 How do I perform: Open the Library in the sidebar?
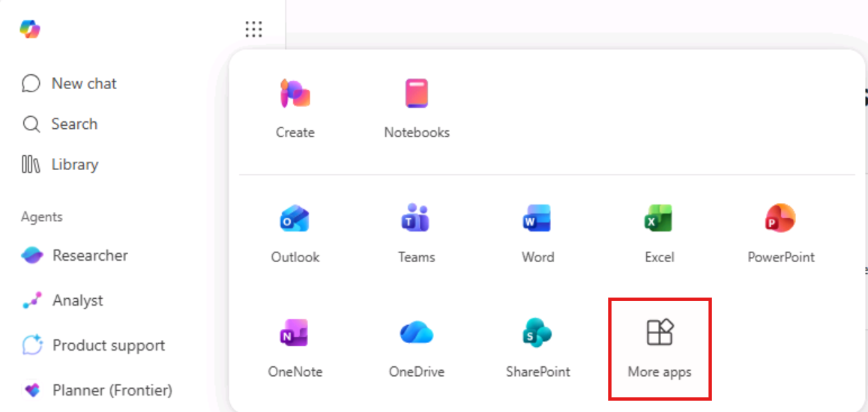click(x=60, y=165)
